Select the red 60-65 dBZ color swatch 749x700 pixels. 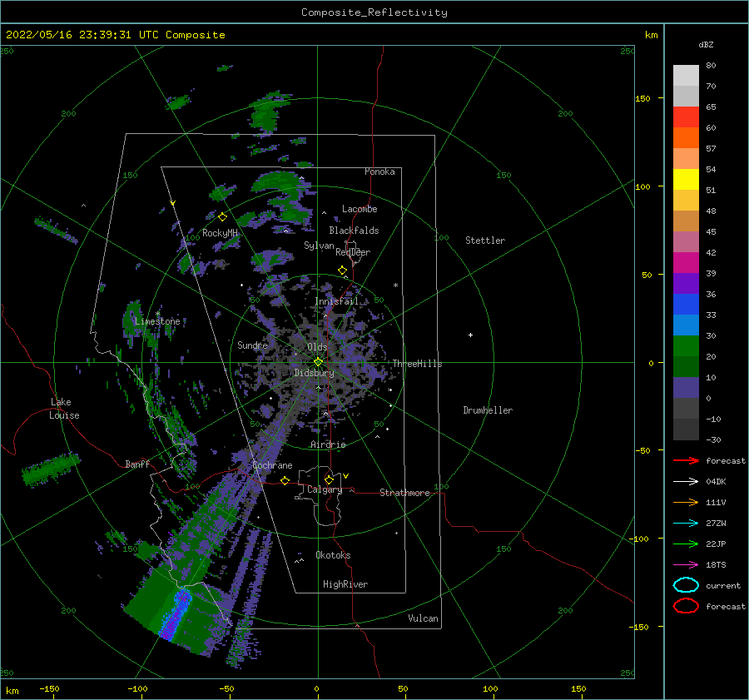[686, 117]
